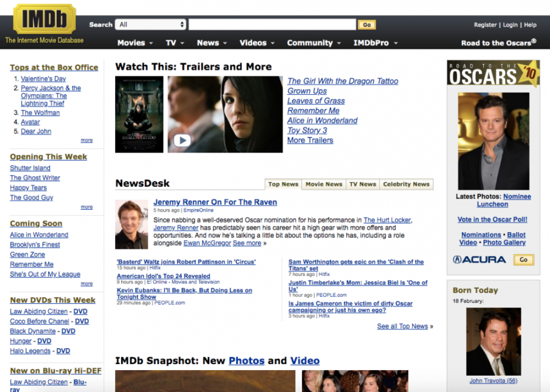Open the Leaves of Grass trailer link

[x=316, y=100]
